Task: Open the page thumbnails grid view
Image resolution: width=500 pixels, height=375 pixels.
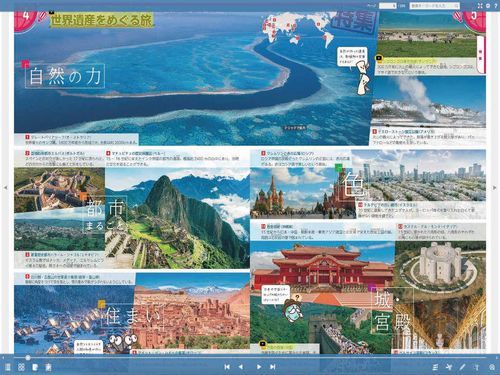Action: pos(21,367)
